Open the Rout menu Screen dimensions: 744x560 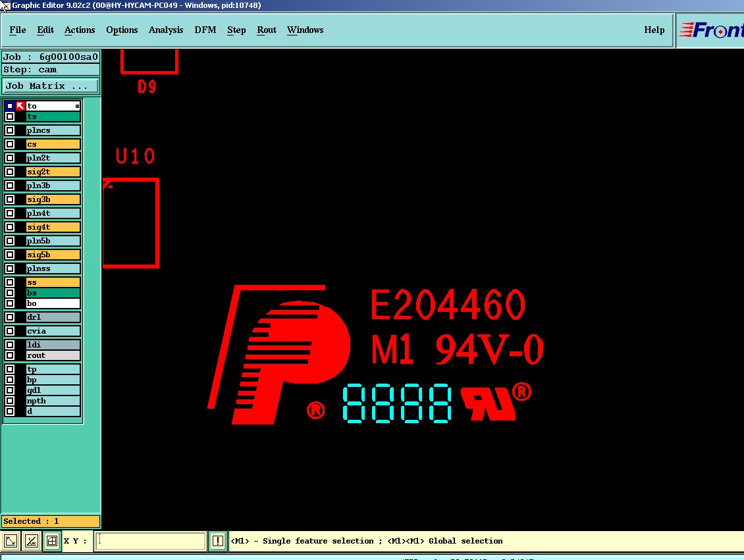266,30
